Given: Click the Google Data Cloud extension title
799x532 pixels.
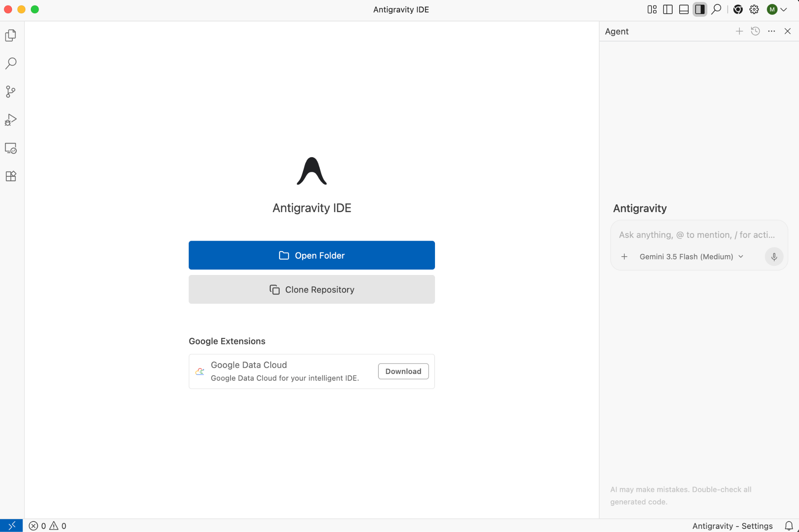Looking at the screenshot, I should click(249, 365).
